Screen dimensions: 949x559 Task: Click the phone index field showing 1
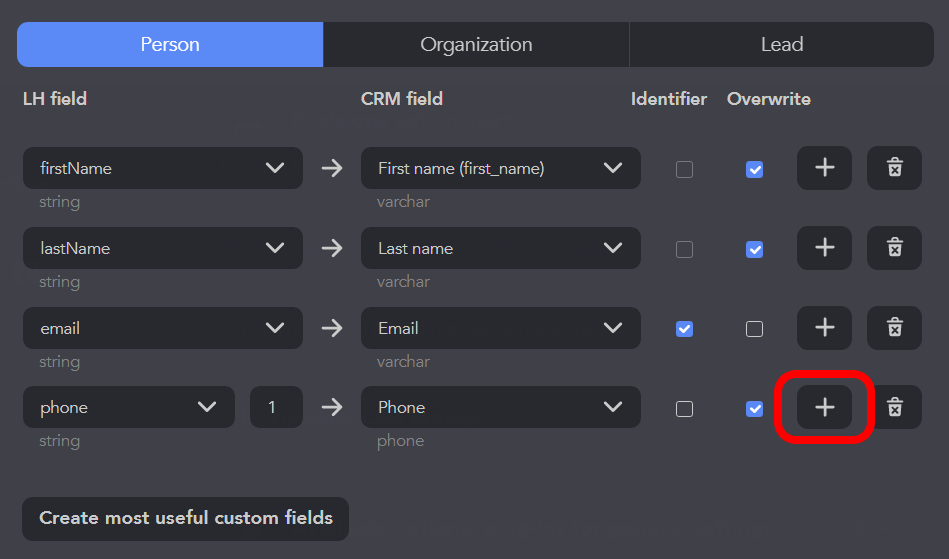[276, 407]
